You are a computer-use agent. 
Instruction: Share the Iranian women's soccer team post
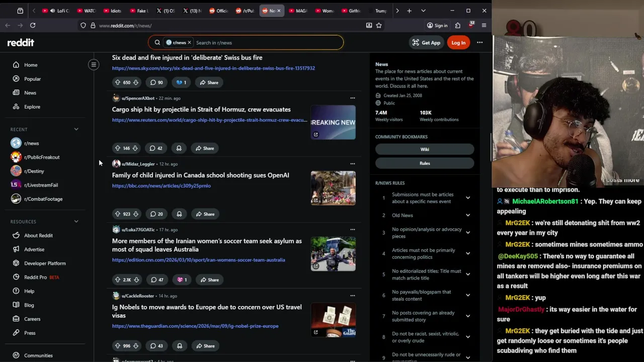pos(209,280)
